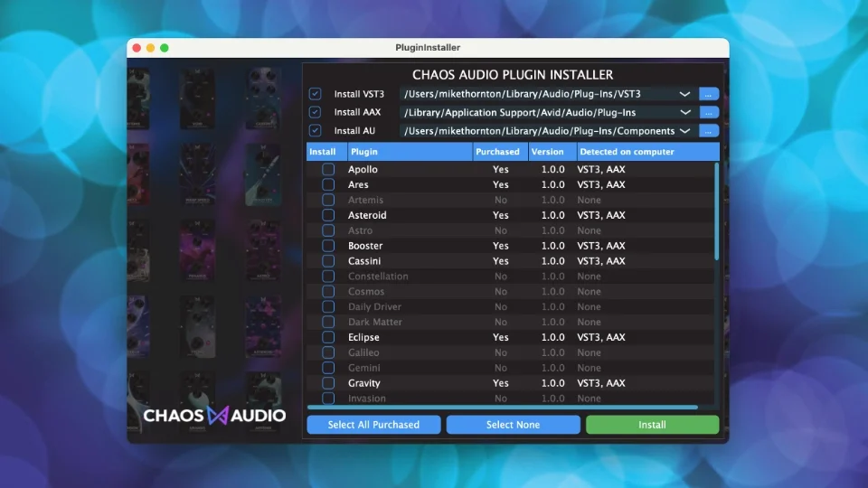
Task: Tick the Galileo install checkbox
Action: pos(328,352)
